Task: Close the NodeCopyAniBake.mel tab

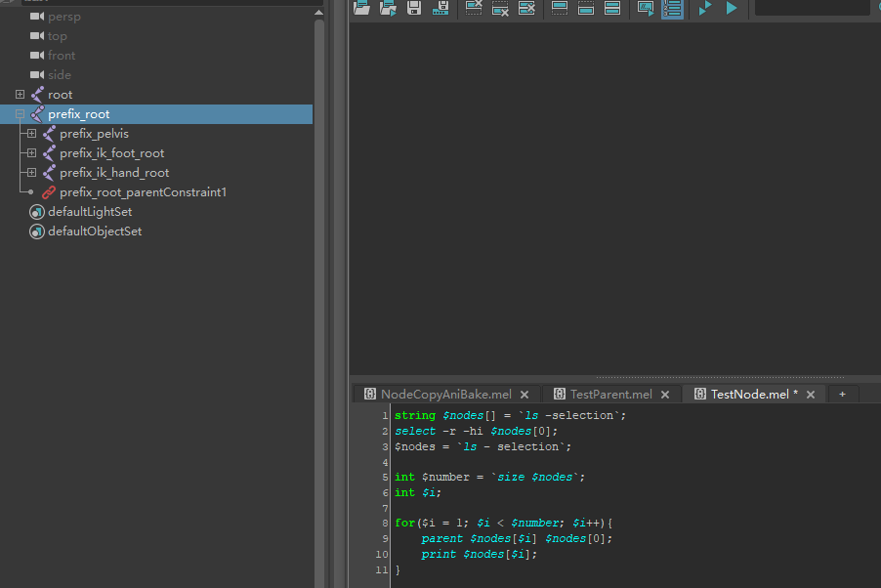Action: tap(524, 395)
